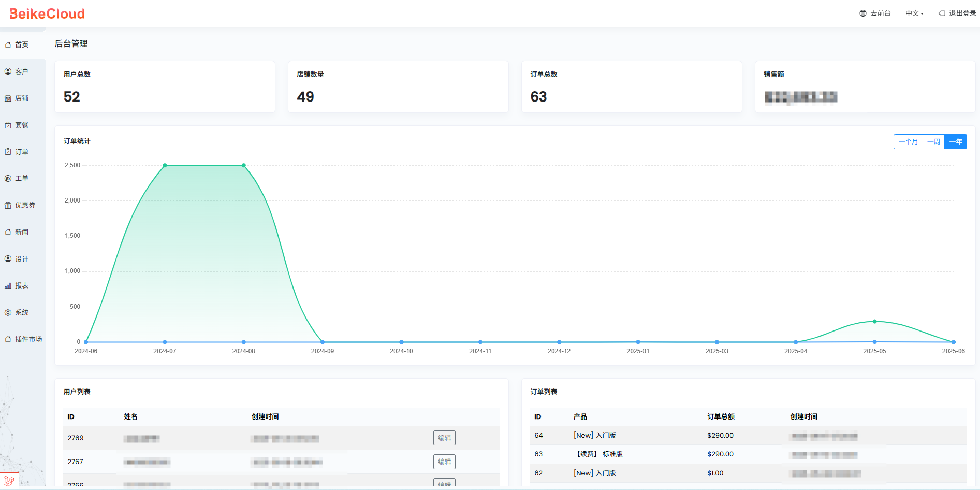Screen dimensions: 980x490
Task: Click the news icon beside 新闻
Action: coord(8,232)
